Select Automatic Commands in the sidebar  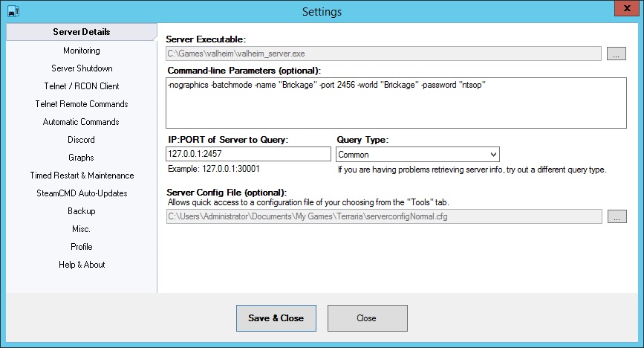pos(82,122)
